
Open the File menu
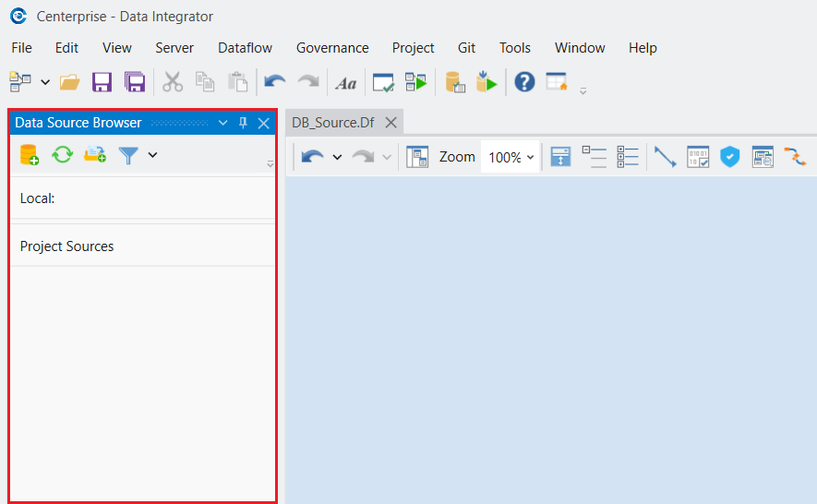21,48
